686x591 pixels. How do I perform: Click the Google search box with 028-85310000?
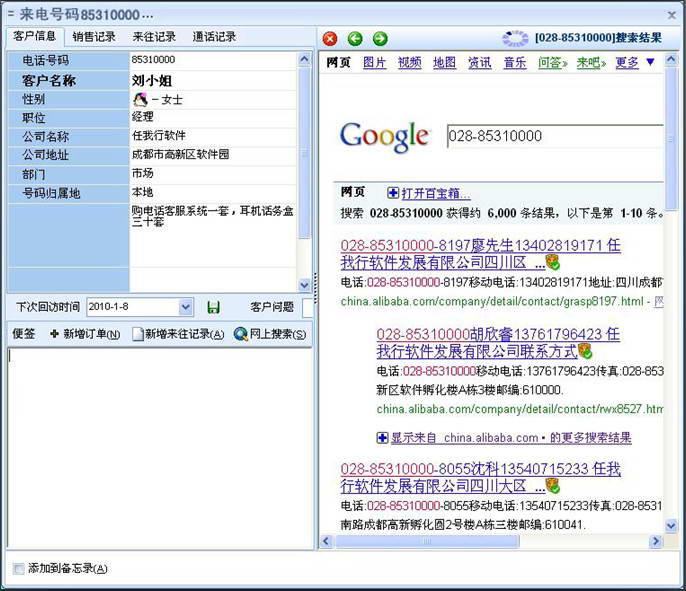[x=555, y=136]
